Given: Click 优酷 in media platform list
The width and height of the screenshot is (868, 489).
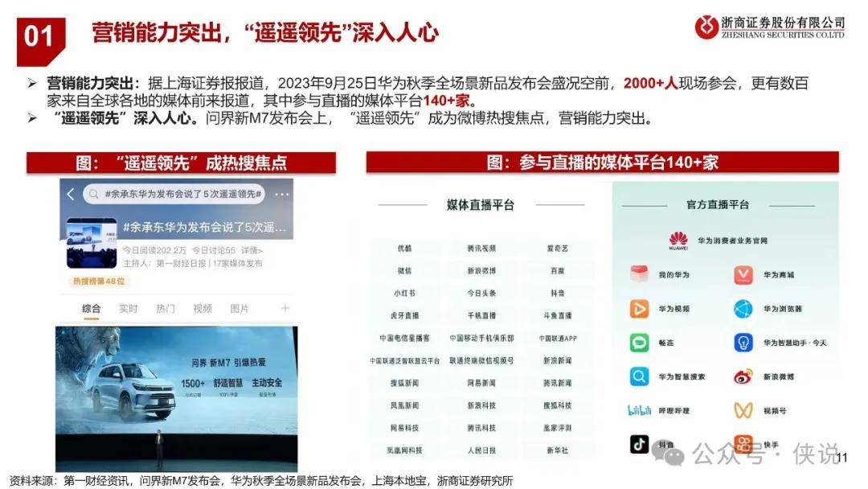Looking at the screenshot, I should coord(404,249).
